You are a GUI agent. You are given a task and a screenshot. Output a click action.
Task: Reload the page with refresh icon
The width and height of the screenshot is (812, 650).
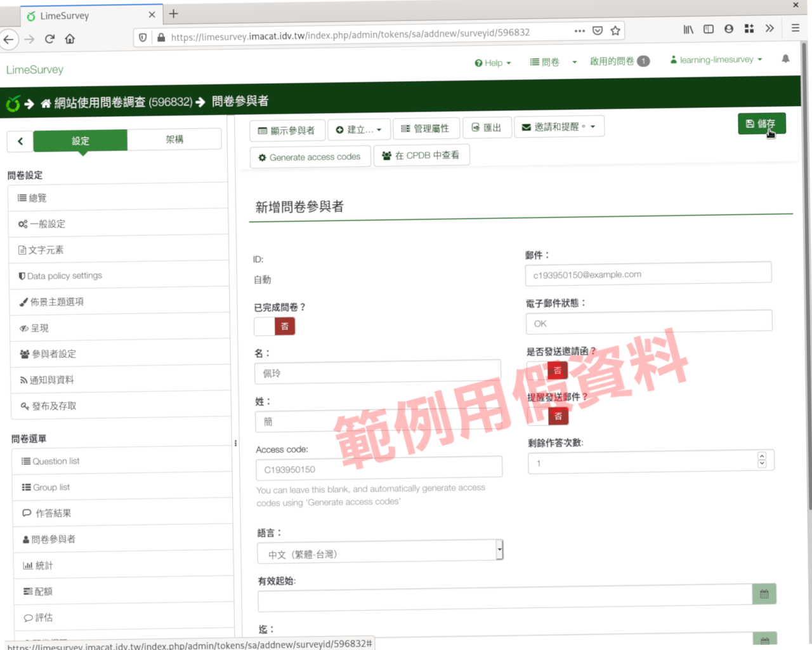[x=49, y=39]
